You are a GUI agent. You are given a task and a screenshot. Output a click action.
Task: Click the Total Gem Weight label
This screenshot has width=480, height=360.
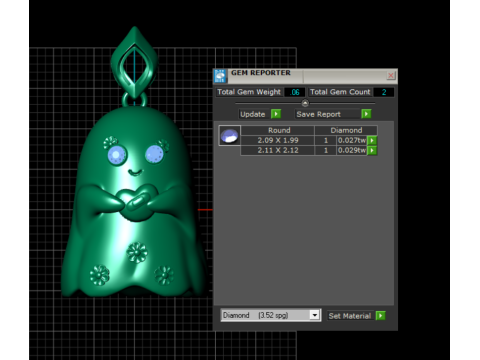click(x=249, y=92)
